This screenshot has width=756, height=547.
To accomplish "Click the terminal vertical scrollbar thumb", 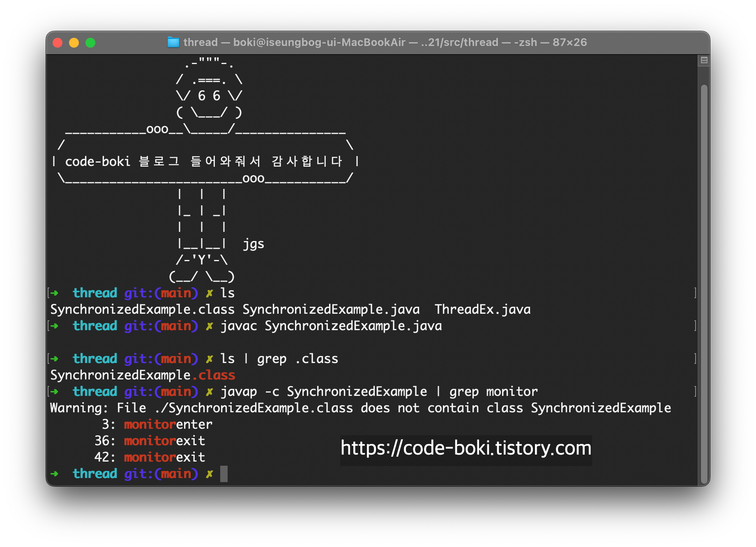I will (704, 283).
